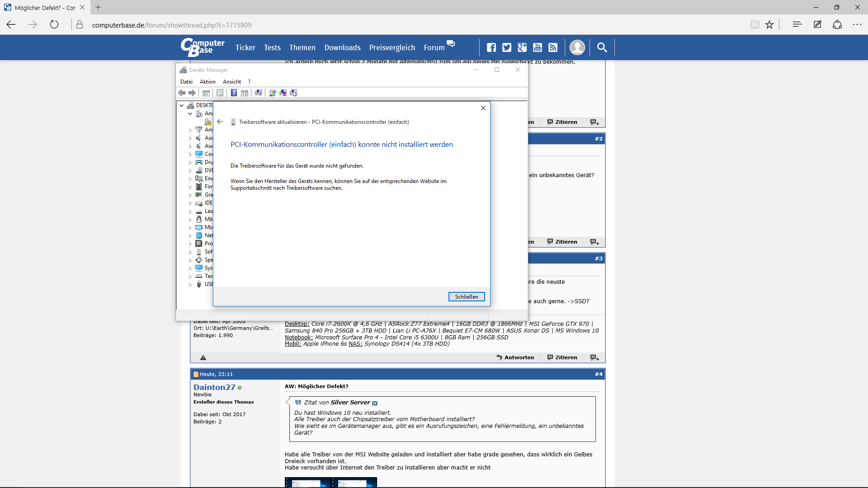This screenshot has width=868, height=488.
Task: Open Edge web note pen icon
Action: point(817,25)
